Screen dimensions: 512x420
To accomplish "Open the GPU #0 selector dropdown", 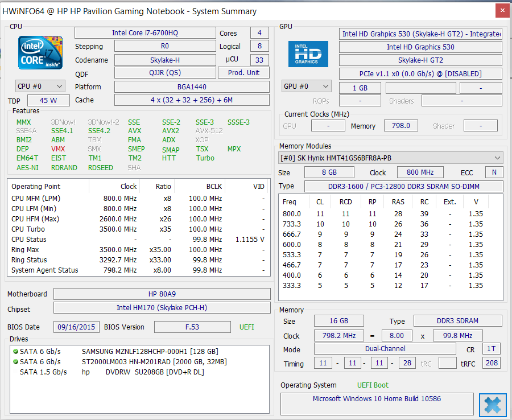I will [x=307, y=86].
